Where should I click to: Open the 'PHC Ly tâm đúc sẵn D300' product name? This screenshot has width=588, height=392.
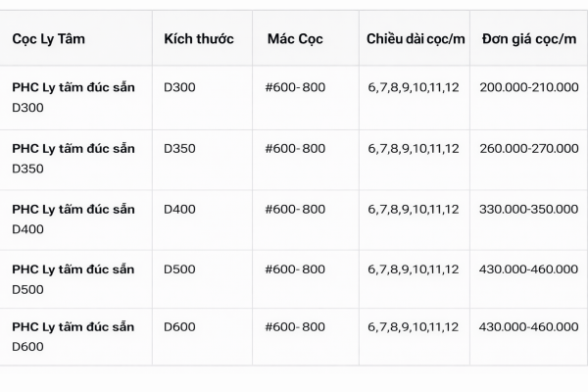(73, 98)
